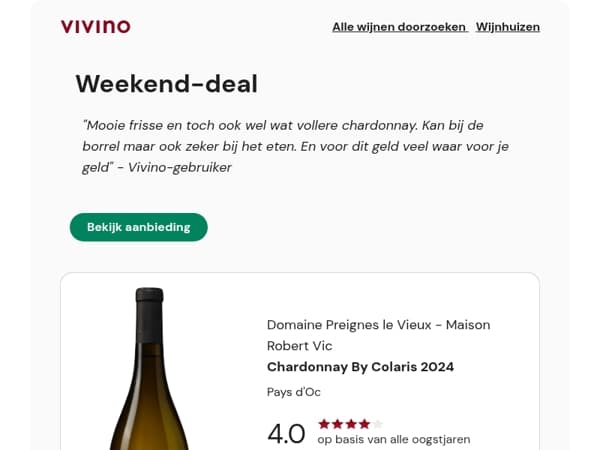The height and width of the screenshot is (450, 600).
Task: Open Domaine Preignes le Vieux winery name
Action: (x=378, y=325)
